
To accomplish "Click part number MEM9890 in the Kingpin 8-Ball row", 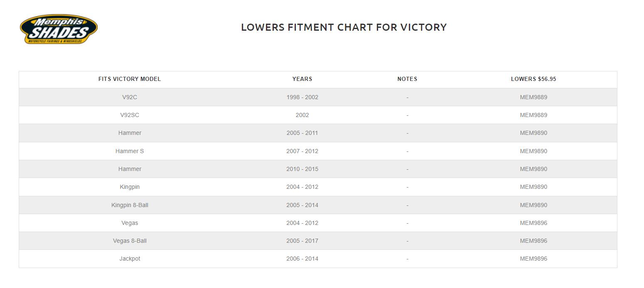I will coord(533,205).
